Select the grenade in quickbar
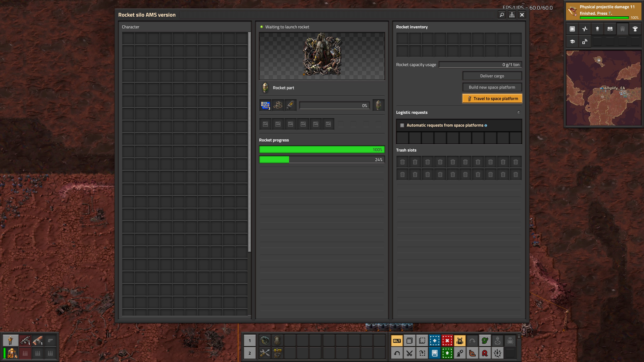Viewport: 644px width, 362px height. click(265, 341)
